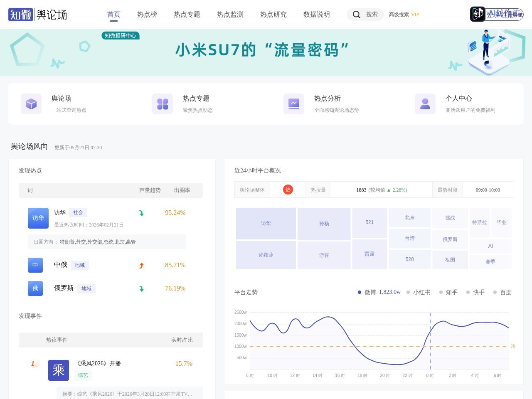Click the 俄罗斯 keyword name in list
Image resolution: width=532 pixels, height=399 pixels.
pos(64,288)
